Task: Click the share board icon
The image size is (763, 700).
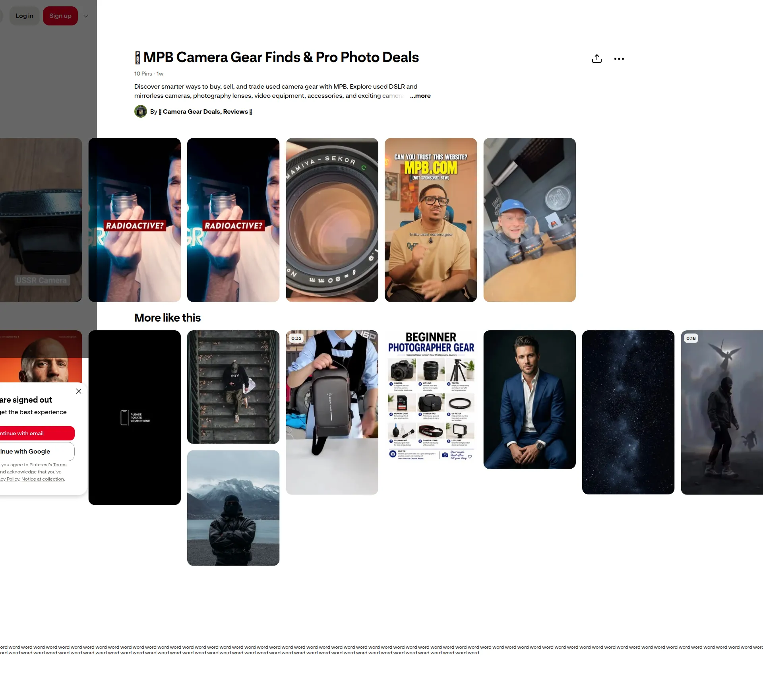Action: click(x=596, y=59)
